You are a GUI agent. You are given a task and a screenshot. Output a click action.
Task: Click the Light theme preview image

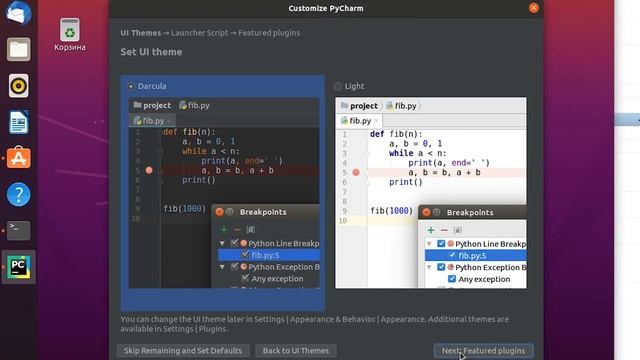[x=431, y=193]
